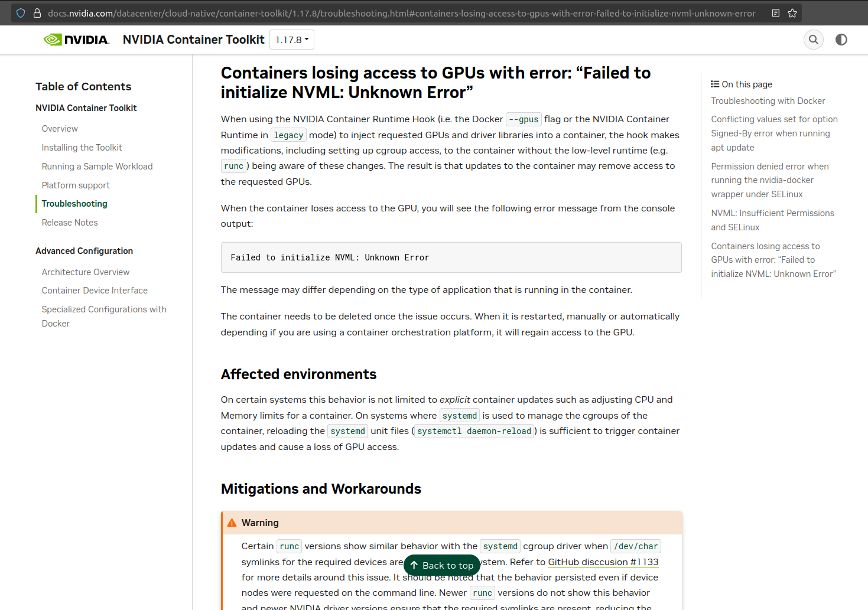The height and width of the screenshot is (610, 868).
Task: Click the Back to top button
Action: click(441, 565)
